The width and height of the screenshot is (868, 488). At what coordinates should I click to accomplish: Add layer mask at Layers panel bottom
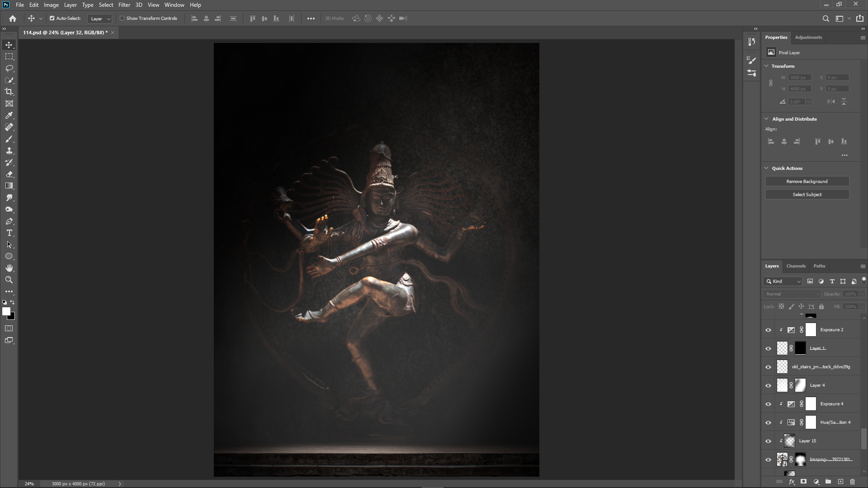click(803, 482)
